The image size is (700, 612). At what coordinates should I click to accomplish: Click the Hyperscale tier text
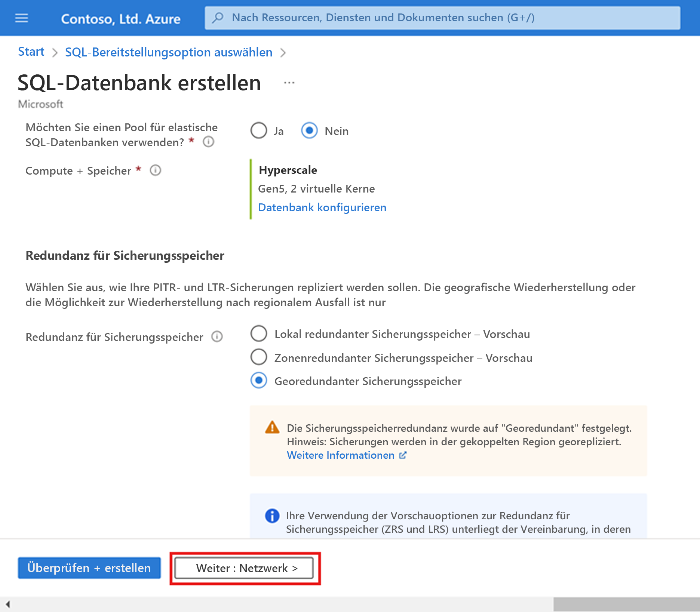coord(288,170)
